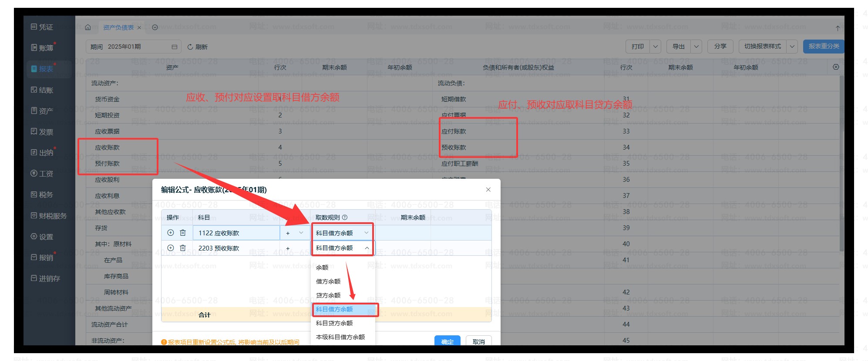This screenshot has width=868, height=361.
Task: Click the 刷新 refresh icon
Action: tap(190, 47)
